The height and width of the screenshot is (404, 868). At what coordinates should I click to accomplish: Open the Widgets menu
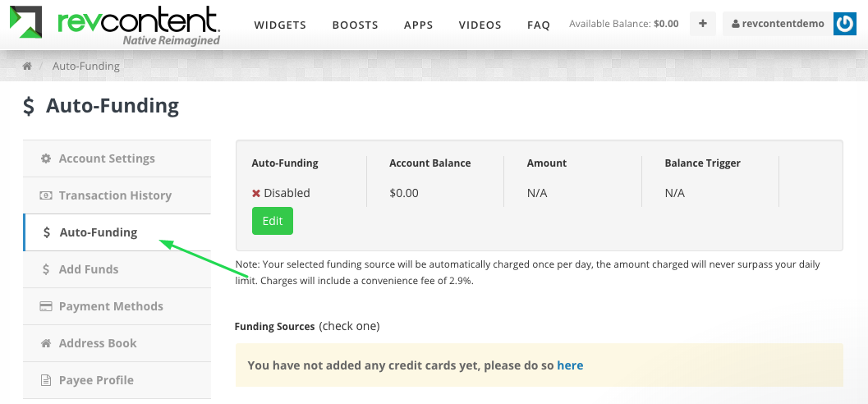[x=280, y=25]
